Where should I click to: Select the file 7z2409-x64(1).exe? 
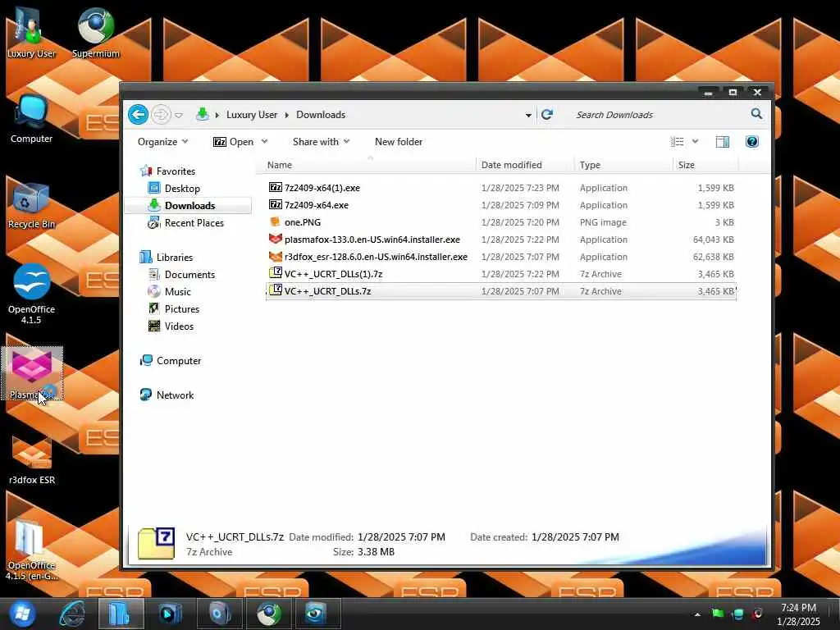click(x=501, y=188)
